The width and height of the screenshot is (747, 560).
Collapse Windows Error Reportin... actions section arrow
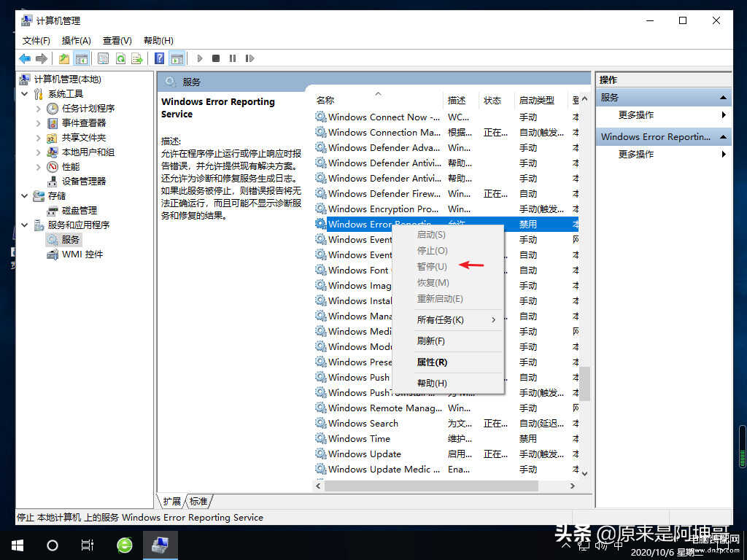[x=723, y=137]
